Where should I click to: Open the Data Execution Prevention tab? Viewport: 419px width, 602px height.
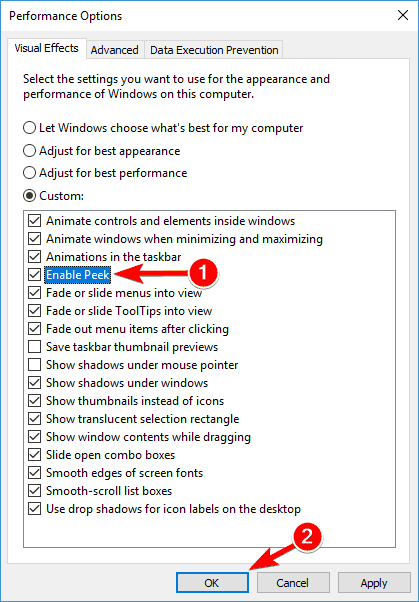[x=214, y=50]
